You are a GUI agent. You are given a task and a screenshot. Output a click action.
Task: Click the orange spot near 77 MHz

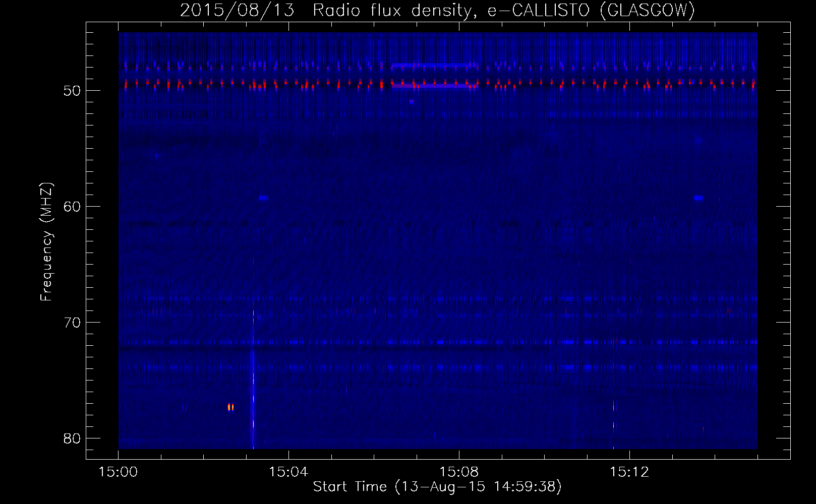230,407
